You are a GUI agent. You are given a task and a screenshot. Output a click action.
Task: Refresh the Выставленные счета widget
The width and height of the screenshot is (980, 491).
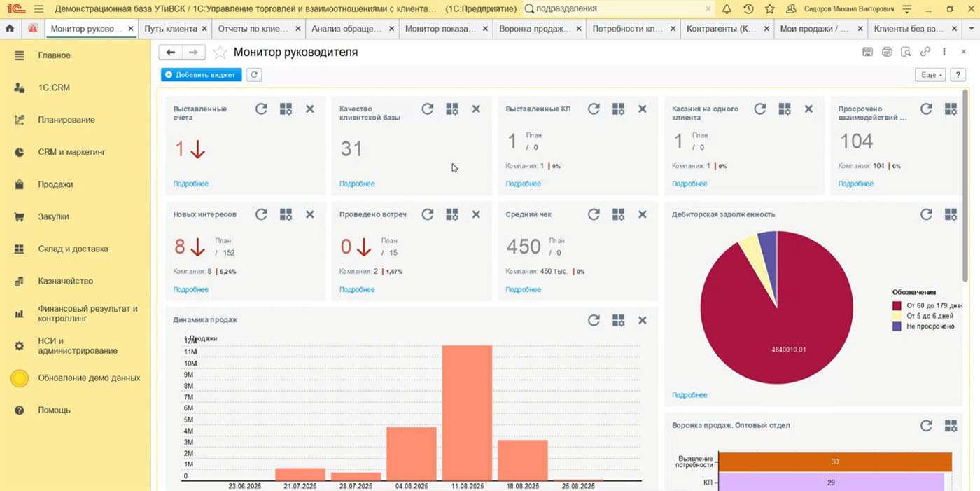coord(261,109)
